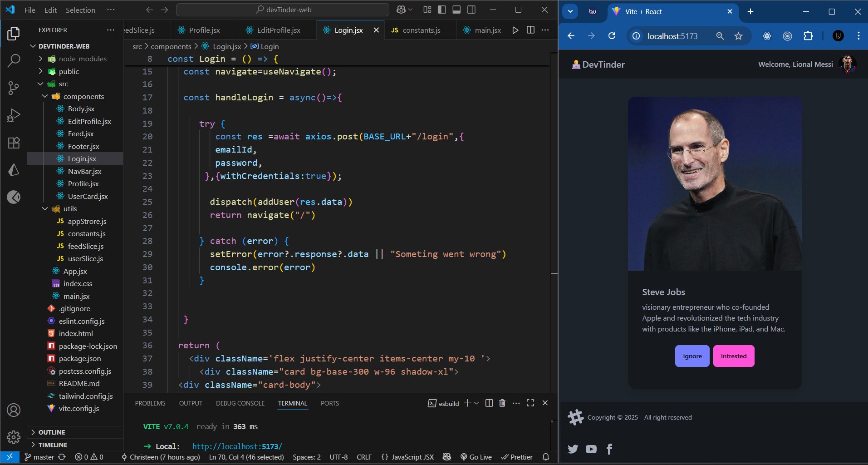Click the localhost:5173 address bar
The image size is (868, 465).
[x=672, y=36]
